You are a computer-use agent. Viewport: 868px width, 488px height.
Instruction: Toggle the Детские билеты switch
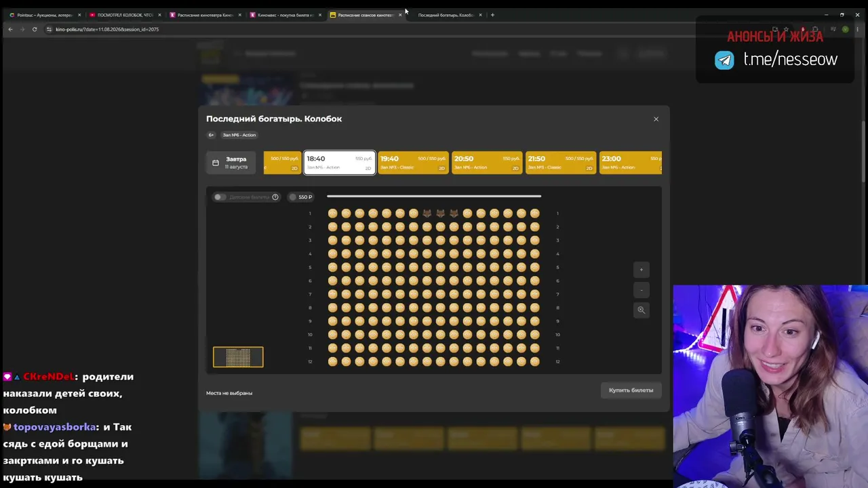(x=219, y=197)
